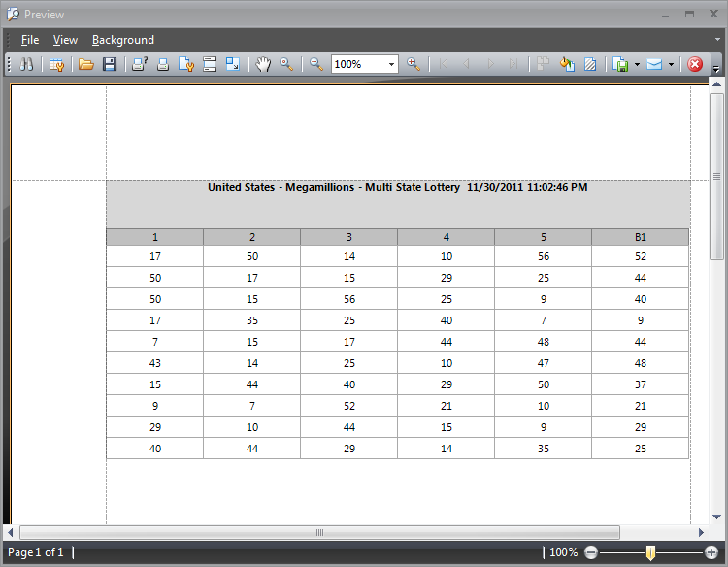Screen dimensions: 728x567
Task: Click the zoom slider thumb in status bar
Action: 650,552
